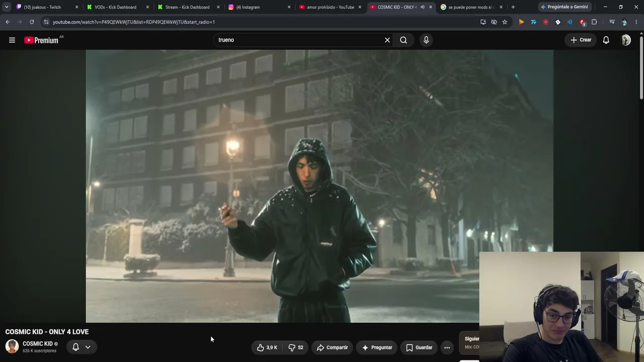Expand the tab search dropdown
This screenshot has height=362, width=644.
[x=7, y=7]
